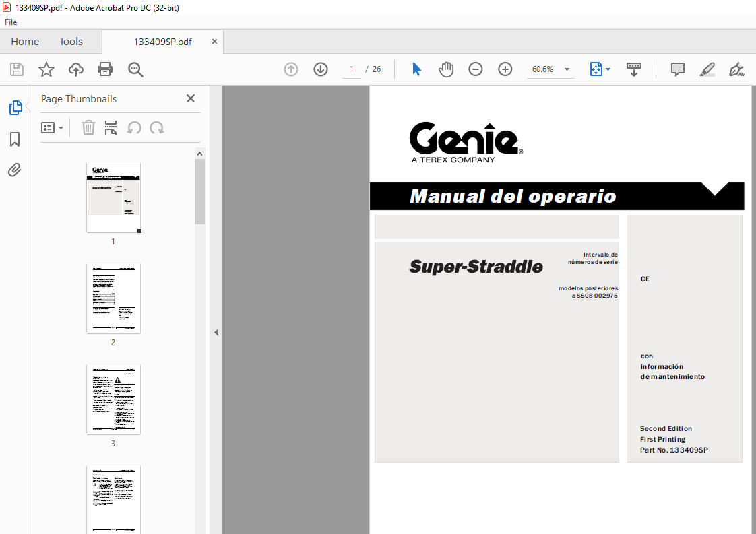The width and height of the screenshot is (756, 534).
Task: Add document to starred with star icon
Action: [46, 69]
